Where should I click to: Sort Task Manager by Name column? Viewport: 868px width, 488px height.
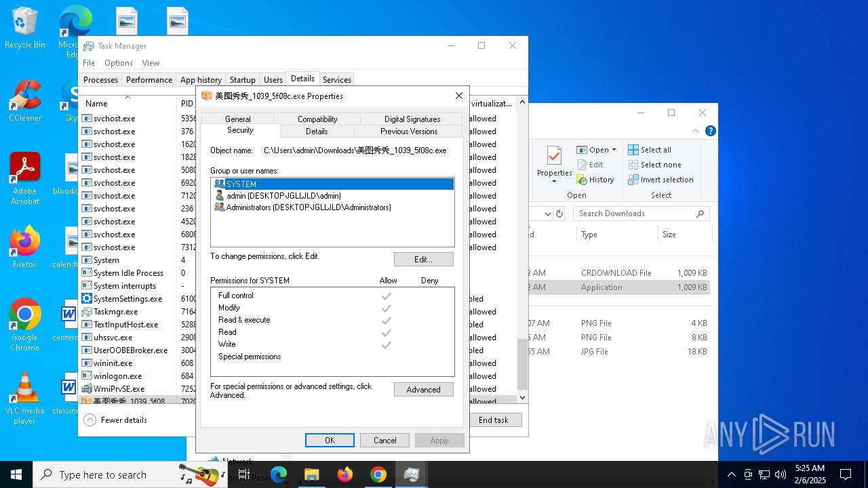[x=127, y=104]
